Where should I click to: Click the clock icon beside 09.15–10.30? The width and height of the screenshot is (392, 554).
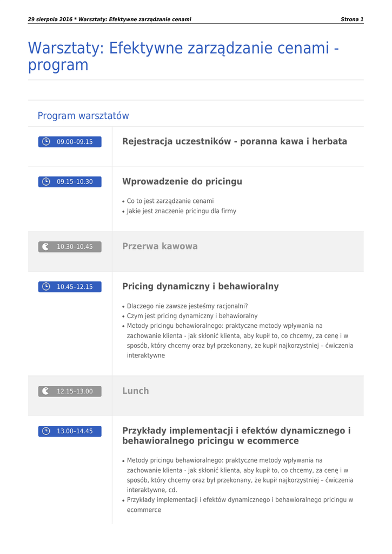tap(46, 182)
